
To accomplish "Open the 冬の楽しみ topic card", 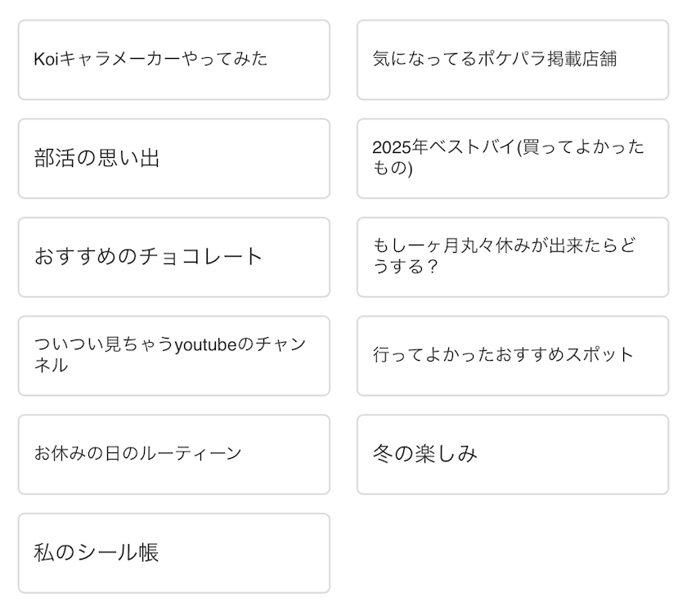I will click(x=512, y=454).
